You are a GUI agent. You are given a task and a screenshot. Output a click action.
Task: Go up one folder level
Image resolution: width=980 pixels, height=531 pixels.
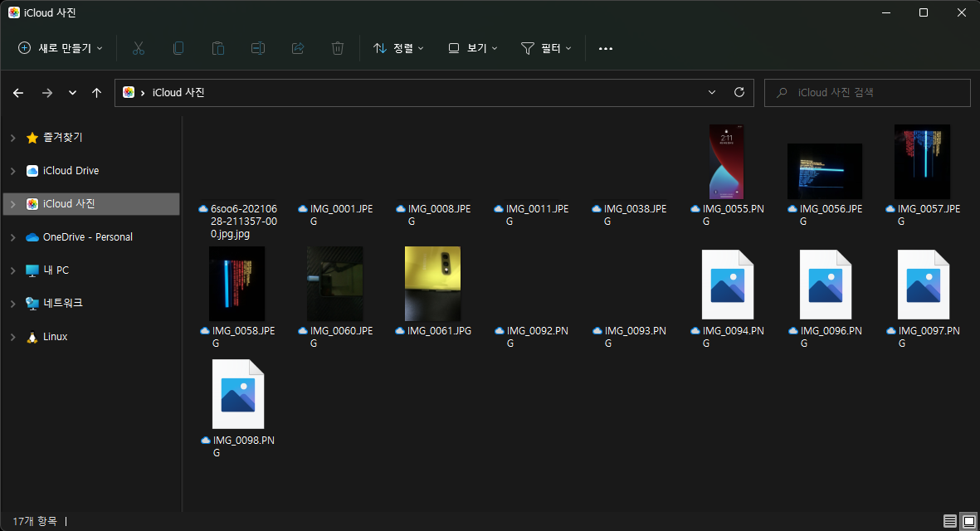click(x=96, y=92)
